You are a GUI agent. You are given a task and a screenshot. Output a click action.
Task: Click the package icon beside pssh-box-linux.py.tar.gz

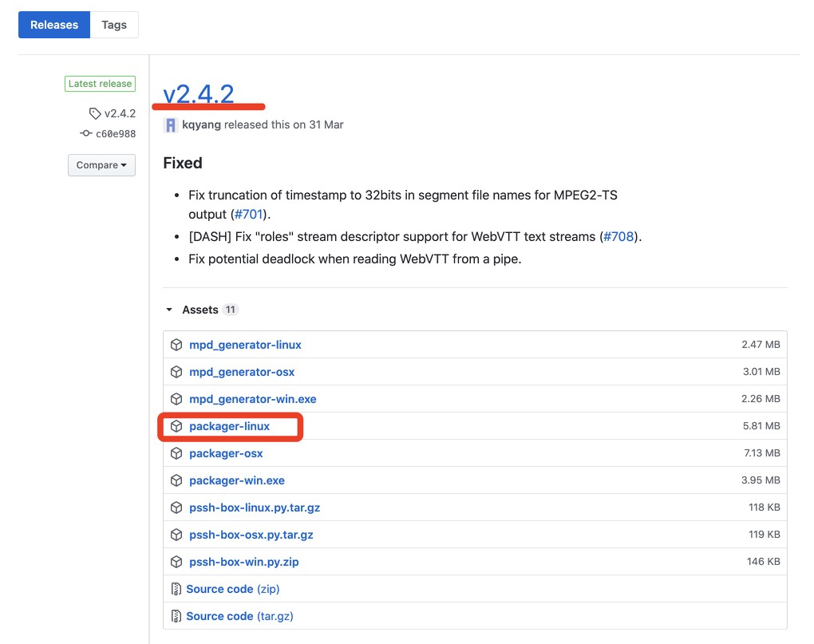(x=176, y=507)
